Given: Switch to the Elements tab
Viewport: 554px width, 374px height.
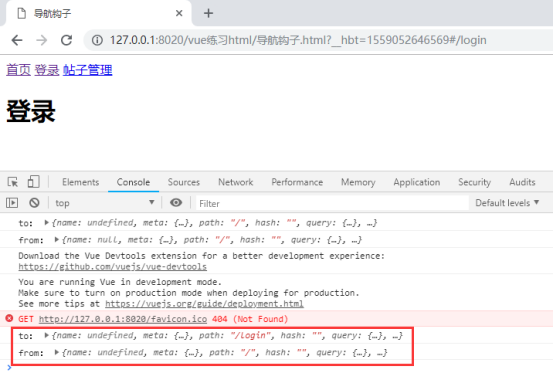Looking at the screenshot, I should coord(81,182).
